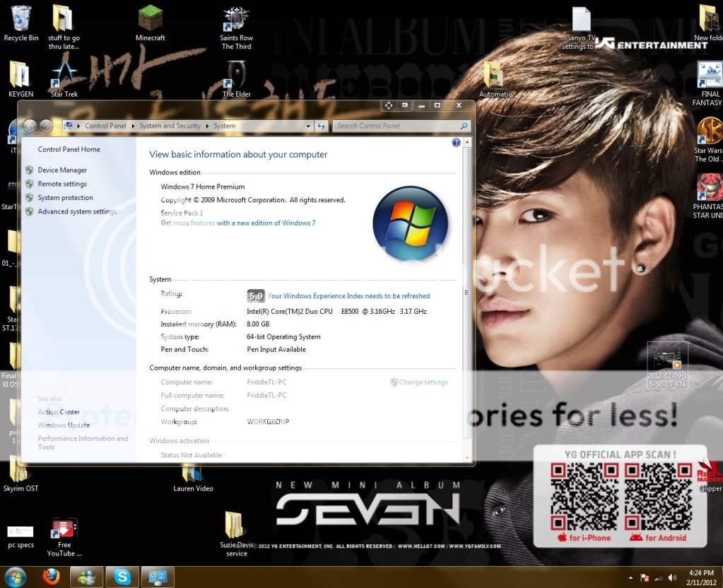
Task: Open Device Manager from the left pane
Action: click(62, 170)
